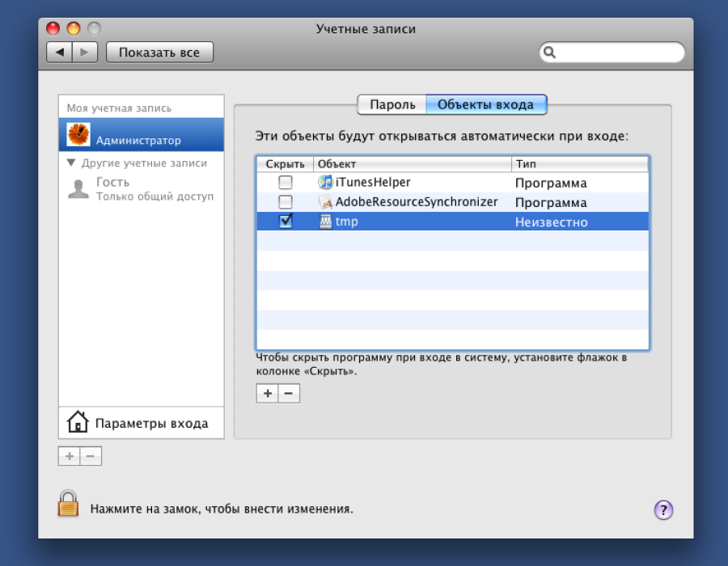Viewport: 728px width, 566px height.
Task: Tick Скрыть checkbox for iTunesHelper
Action: [x=285, y=182]
